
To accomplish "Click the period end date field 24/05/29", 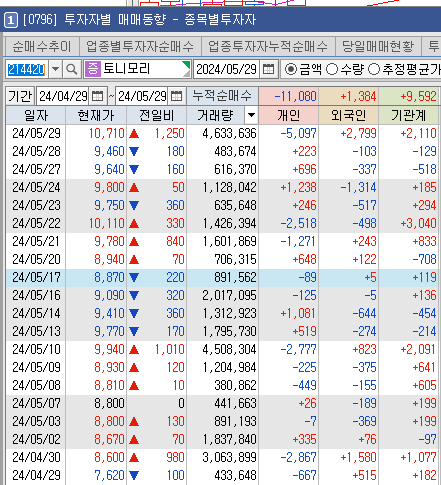I will (142, 96).
